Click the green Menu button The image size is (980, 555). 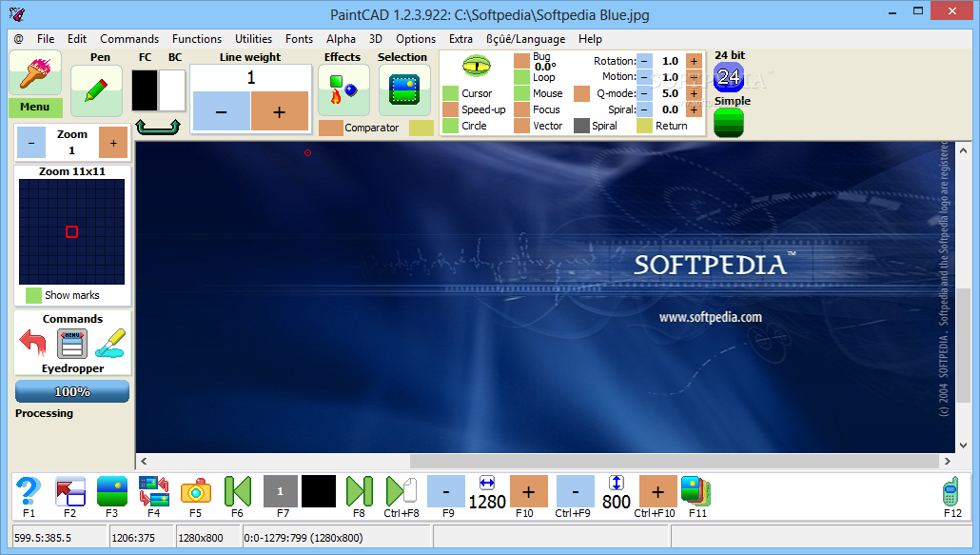35,107
